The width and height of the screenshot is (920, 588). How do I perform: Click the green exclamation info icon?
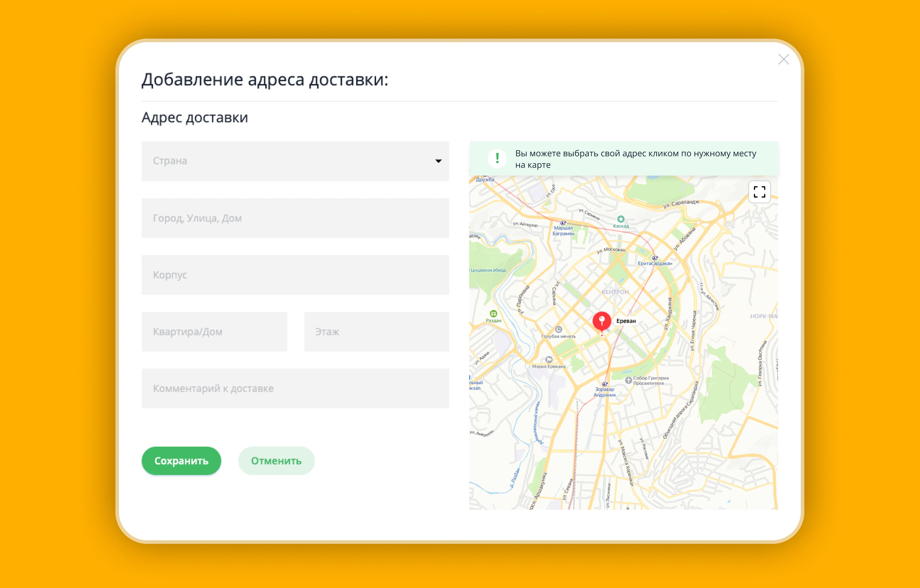[x=497, y=158]
